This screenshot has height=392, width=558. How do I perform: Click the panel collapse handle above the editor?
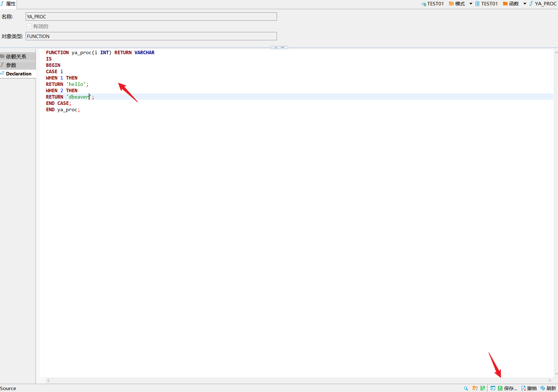pos(279,48)
